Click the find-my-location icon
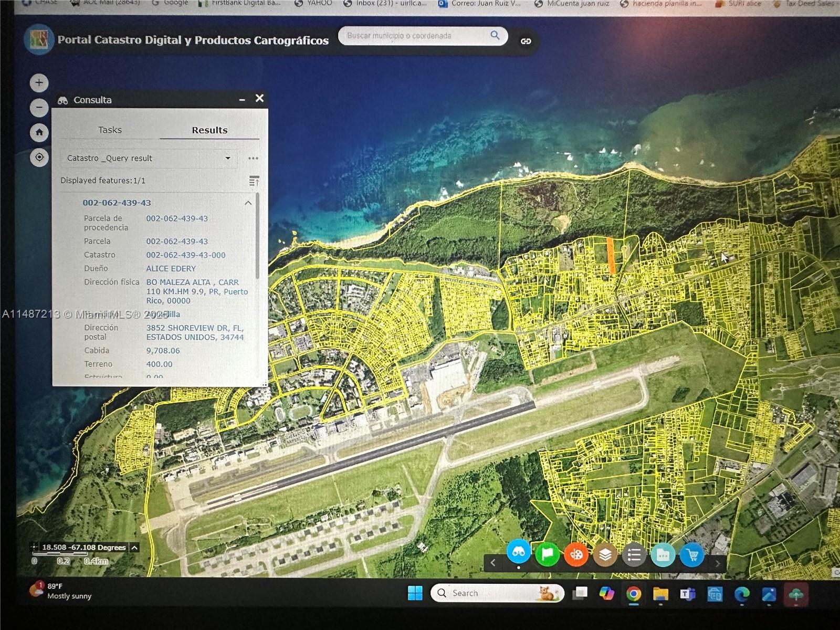 [39, 157]
